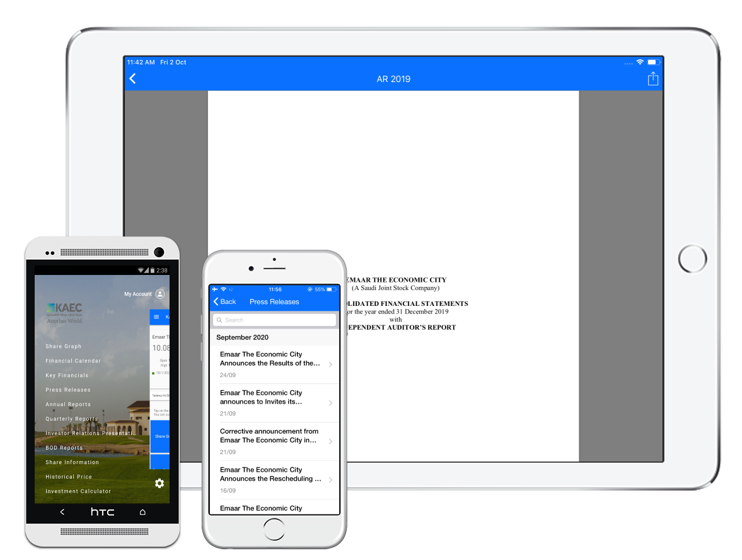Tap the Wi-Fi icon in the iPad status bar
This screenshot has width=742, height=560.
pyautogui.click(x=640, y=62)
